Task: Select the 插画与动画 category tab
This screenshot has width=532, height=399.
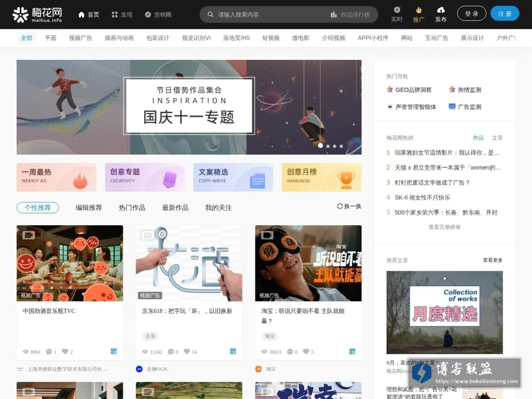Action: 119,38
